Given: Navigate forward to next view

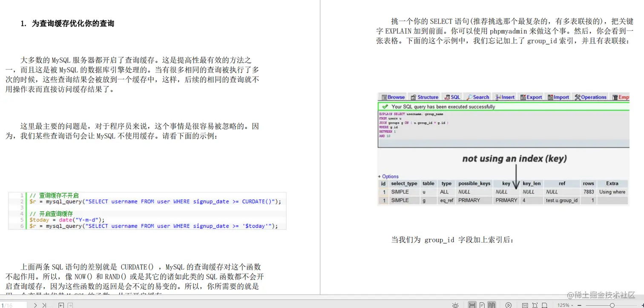Looking at the screenshot, I should pos(70,305).
